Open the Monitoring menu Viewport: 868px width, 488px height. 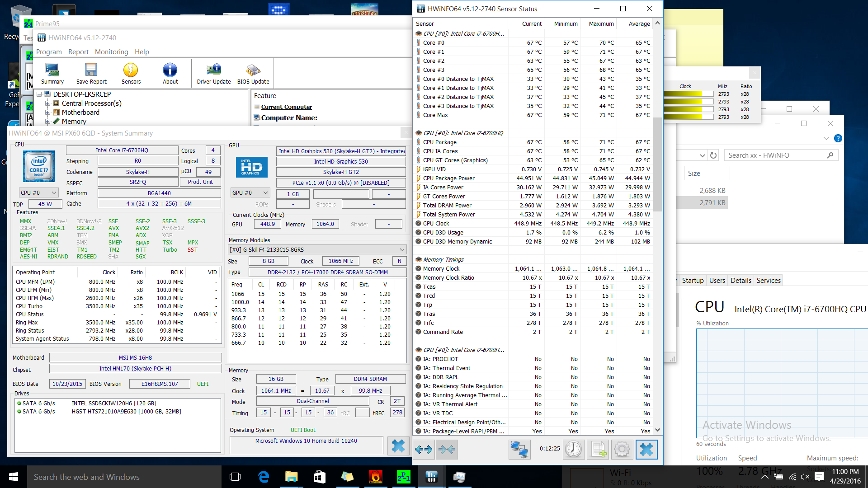111,52
